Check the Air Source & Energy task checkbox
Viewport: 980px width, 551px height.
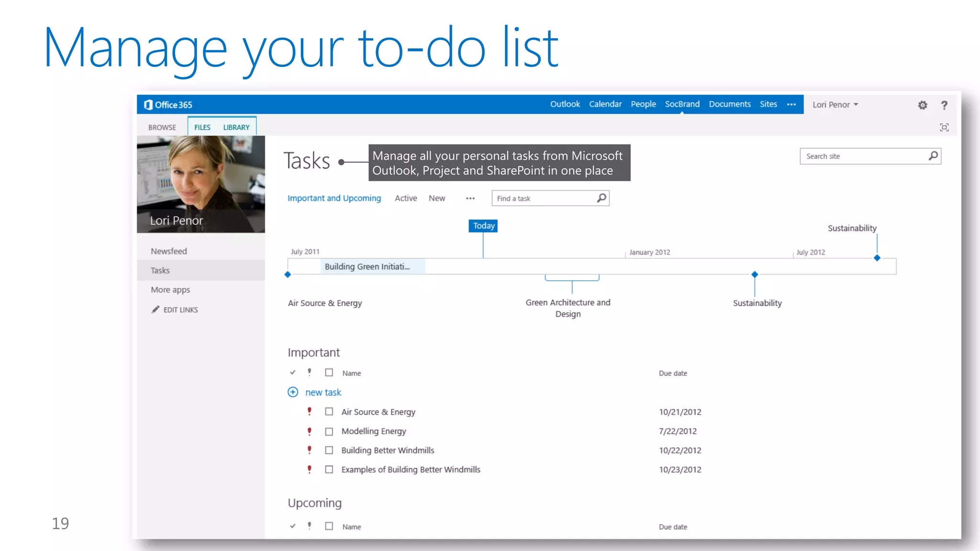pos(329,411)
